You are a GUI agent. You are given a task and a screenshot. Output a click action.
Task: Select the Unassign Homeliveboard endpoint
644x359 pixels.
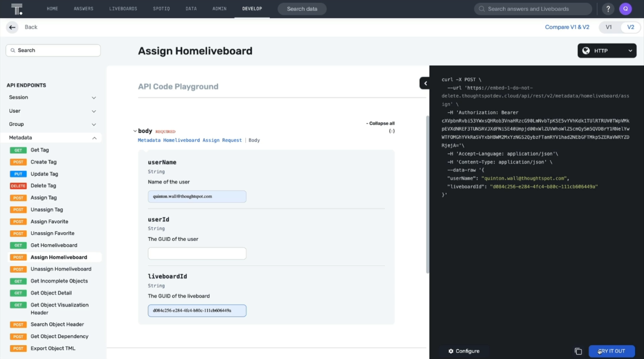point(62,269)
